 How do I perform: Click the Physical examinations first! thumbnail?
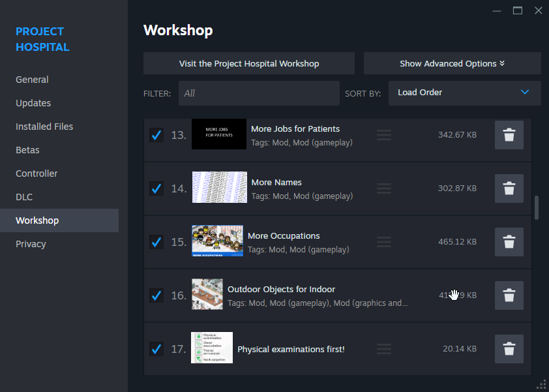(x=212, y=348)
